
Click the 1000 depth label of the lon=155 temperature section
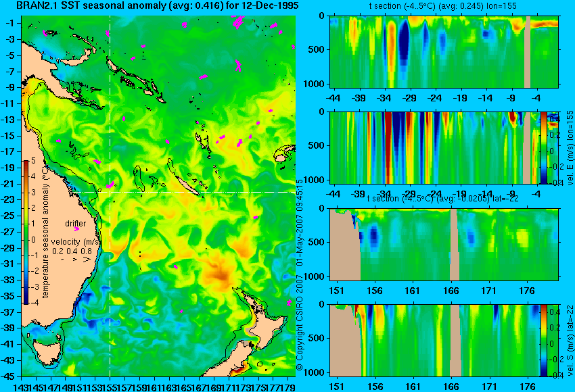[315, 84]
